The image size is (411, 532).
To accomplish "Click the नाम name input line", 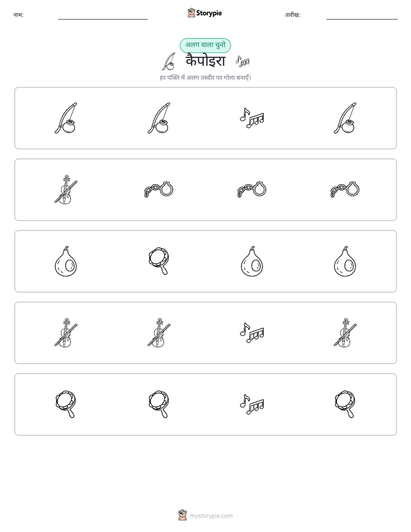I will (x=102, y=16).
